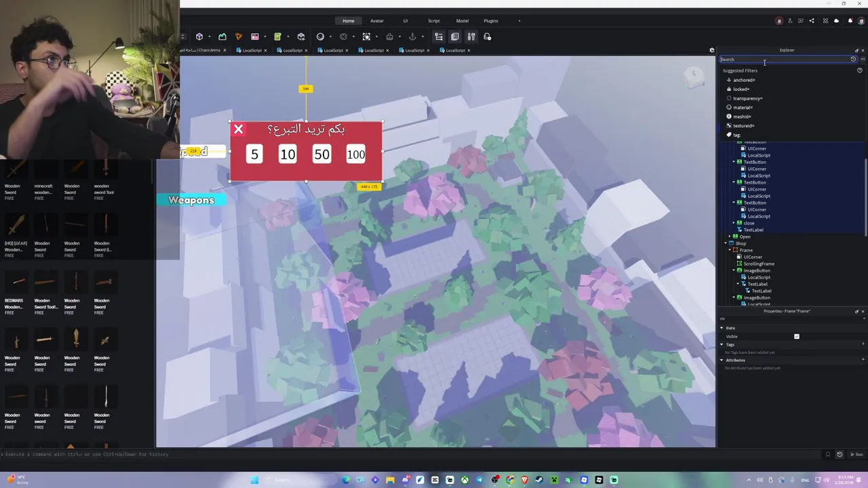Choose the transparency= suggested filter
This screenshot has height=488, width=868.
click(x=747, y=98)
